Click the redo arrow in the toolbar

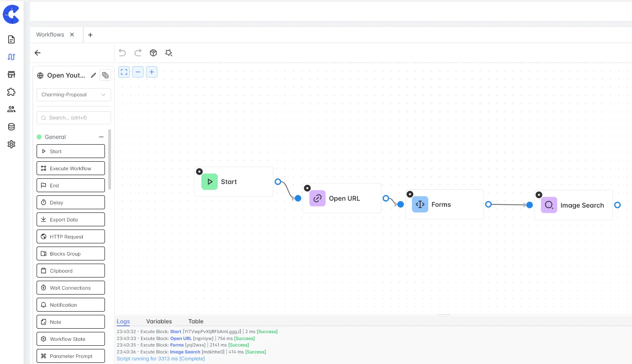coord(138,53)
